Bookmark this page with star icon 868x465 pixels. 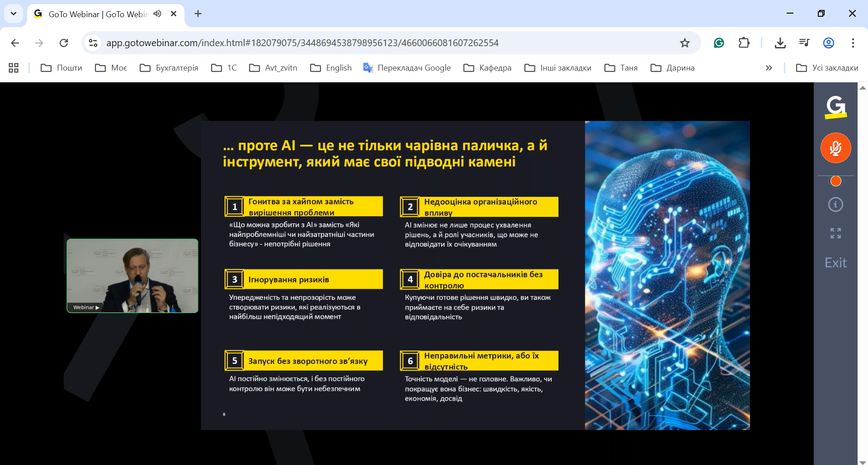coord(685,43)
